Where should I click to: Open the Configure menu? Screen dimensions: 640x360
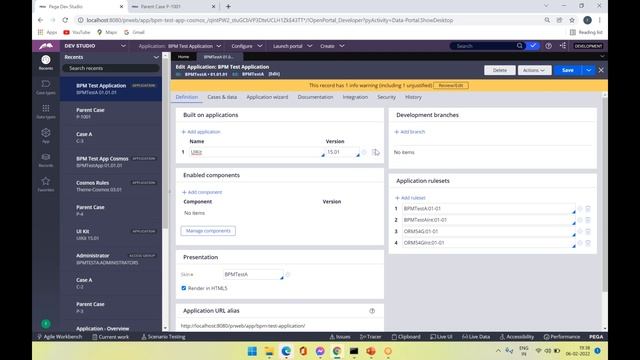pyautogui.click(x=247, y=46)
